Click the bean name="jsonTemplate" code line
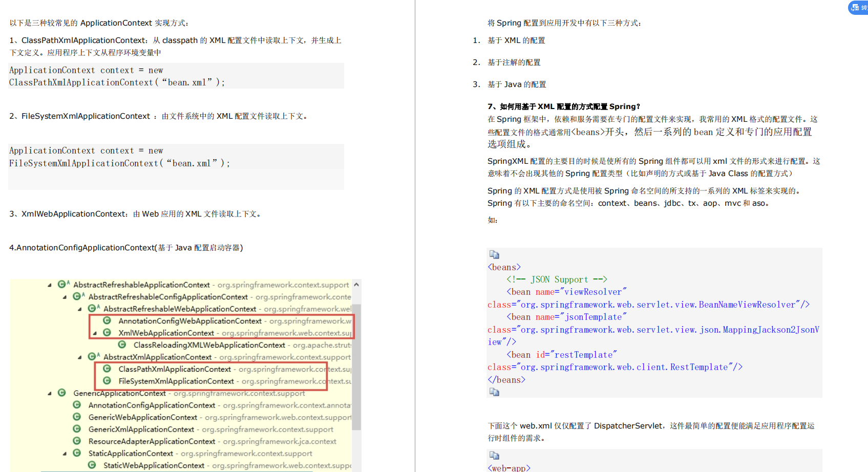 566,317
